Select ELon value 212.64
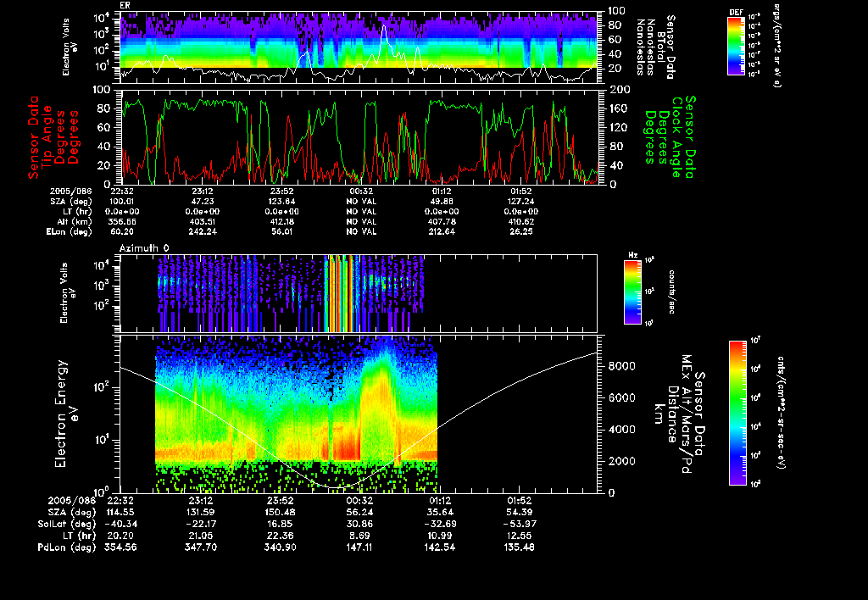 [x=442, y=231]
